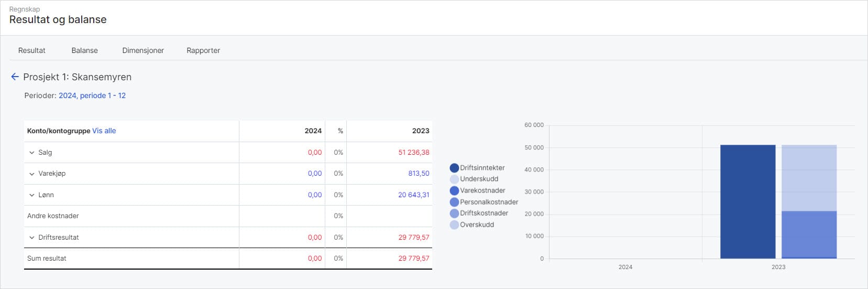868x289 pixels.
Task: Click the 2023 Salg amount 51 236,38
Action: coord(414,153)
